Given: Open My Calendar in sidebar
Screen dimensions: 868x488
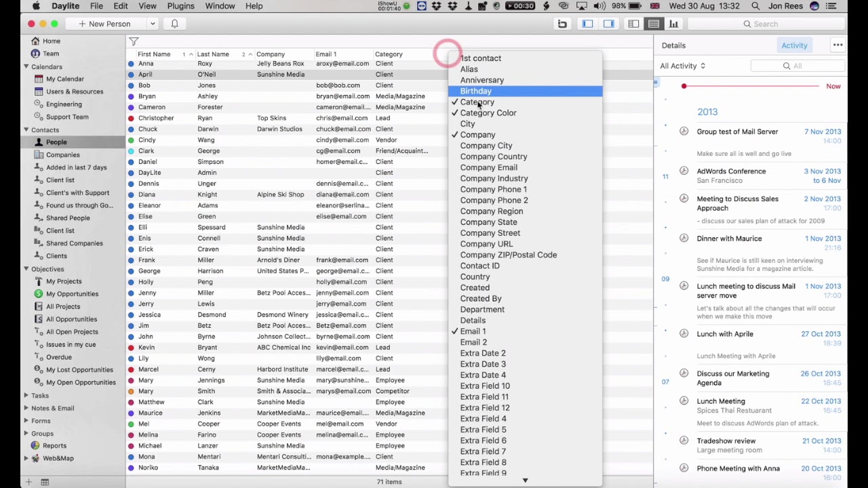Looking at the screenshot, I should (x=65, y=79).
